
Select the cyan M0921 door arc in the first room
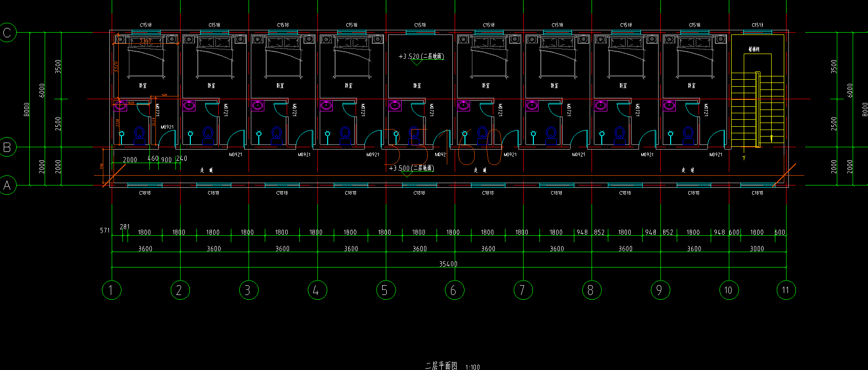point(167,138)
